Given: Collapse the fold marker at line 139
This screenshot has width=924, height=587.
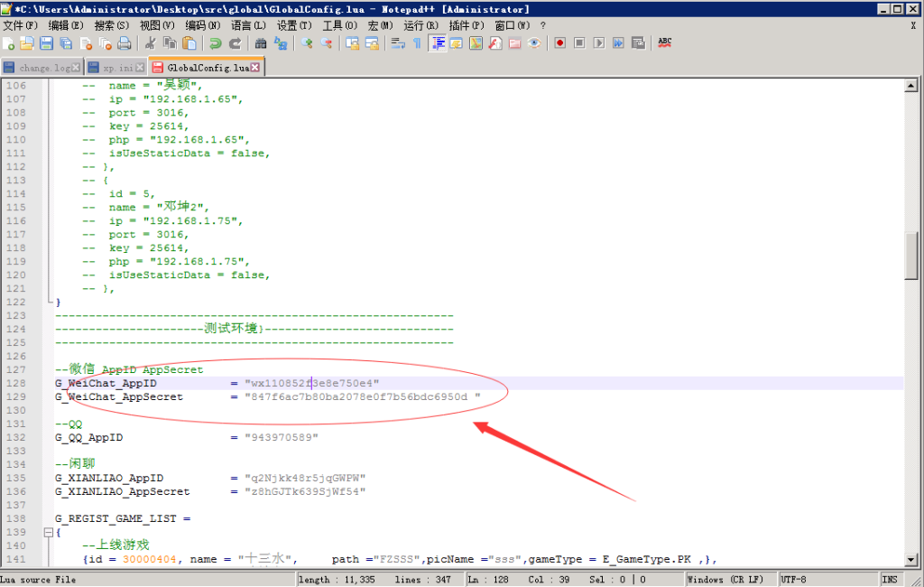Looking at the screenshot, I should pos(48,533).
